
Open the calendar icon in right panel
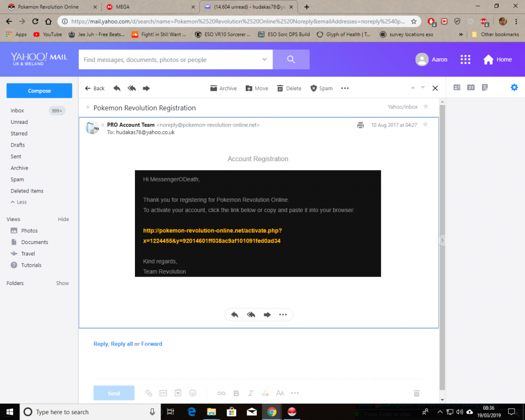pos(471,87)
